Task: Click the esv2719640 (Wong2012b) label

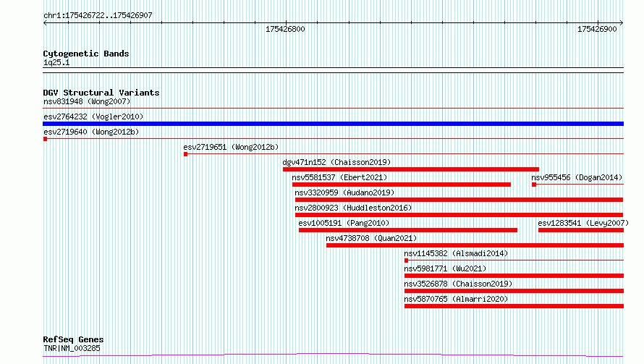Action: 91,132
